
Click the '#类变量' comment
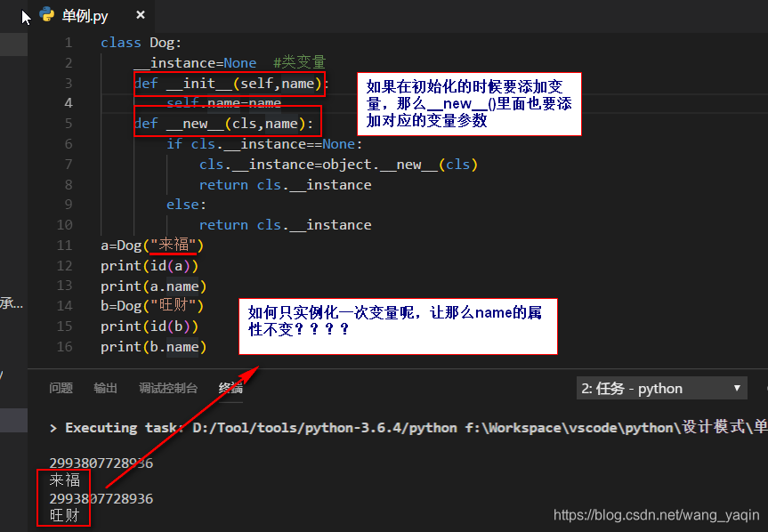tap(299, 62)
